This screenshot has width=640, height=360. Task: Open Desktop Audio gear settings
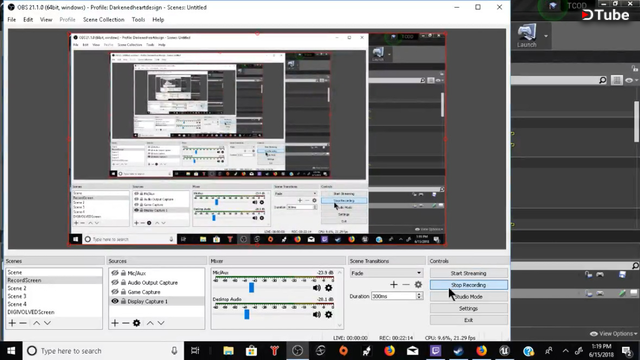coord(329,315)
